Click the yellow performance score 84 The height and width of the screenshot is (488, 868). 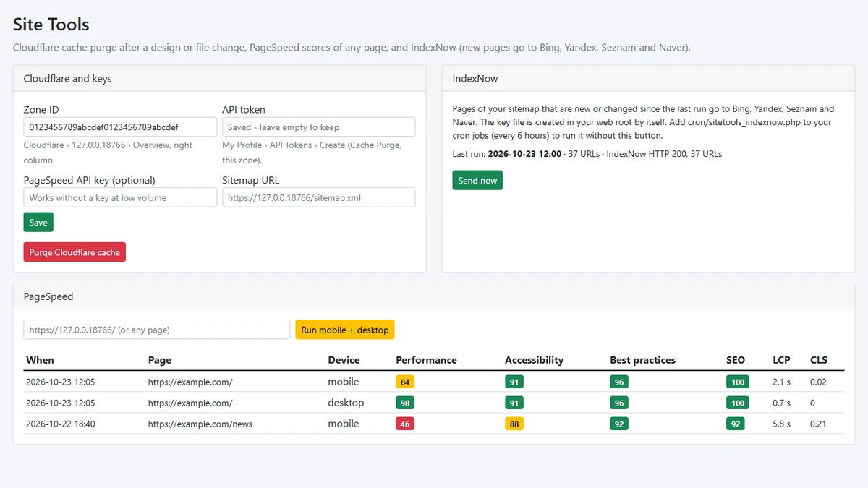click(x=405, y=382)
